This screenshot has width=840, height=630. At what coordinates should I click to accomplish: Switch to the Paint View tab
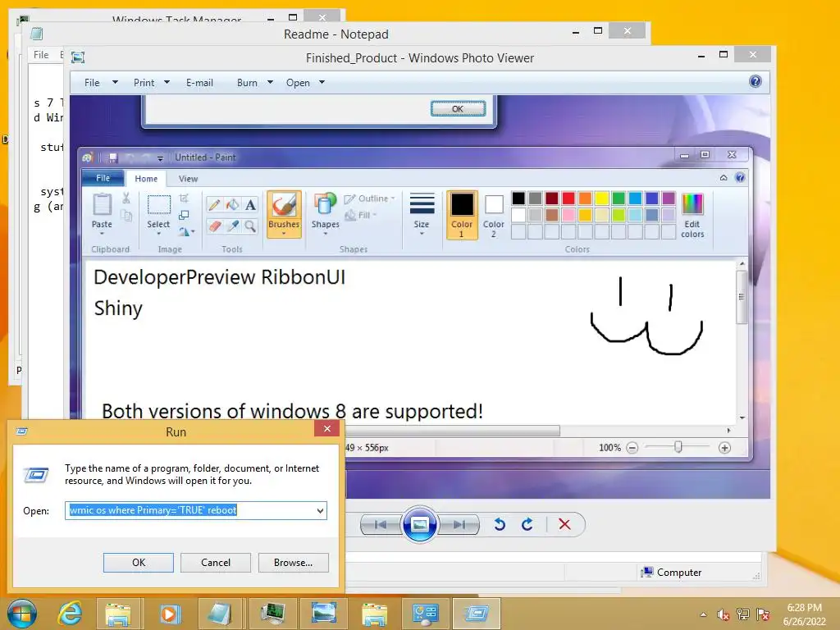click(x=188, y=178)
